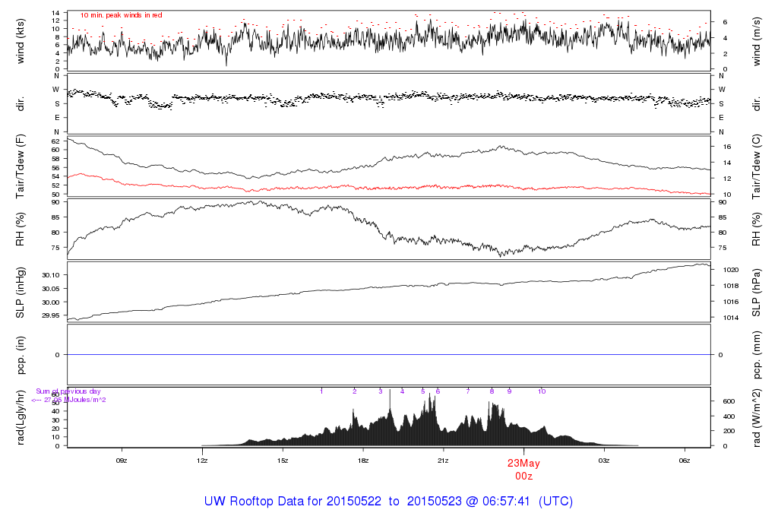778x532 pixels.
Task: Click the 'pcp. (mm)' axis label
Action: tap(756, 355)
